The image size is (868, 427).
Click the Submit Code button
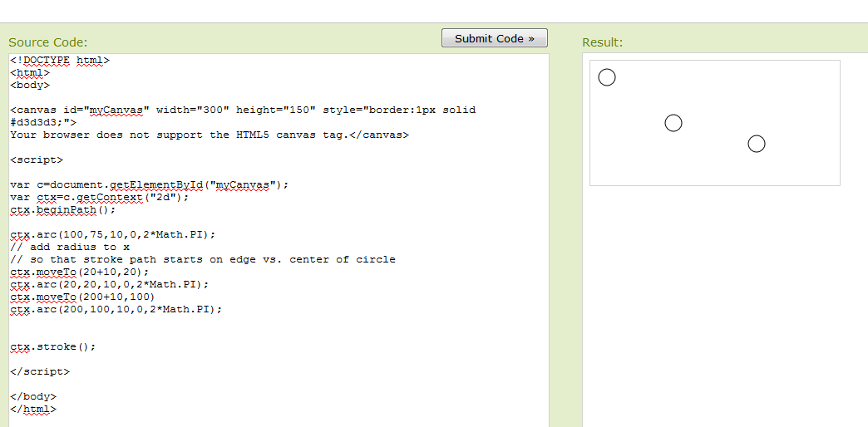pos(495,38)
